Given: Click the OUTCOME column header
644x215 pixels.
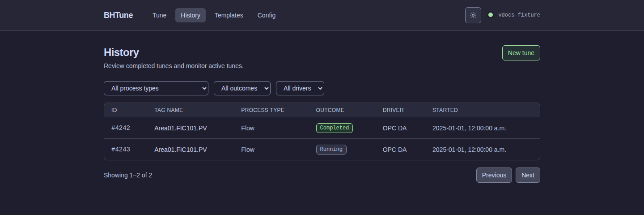Looking at the screenshot, I should click(x=330, y=110).
